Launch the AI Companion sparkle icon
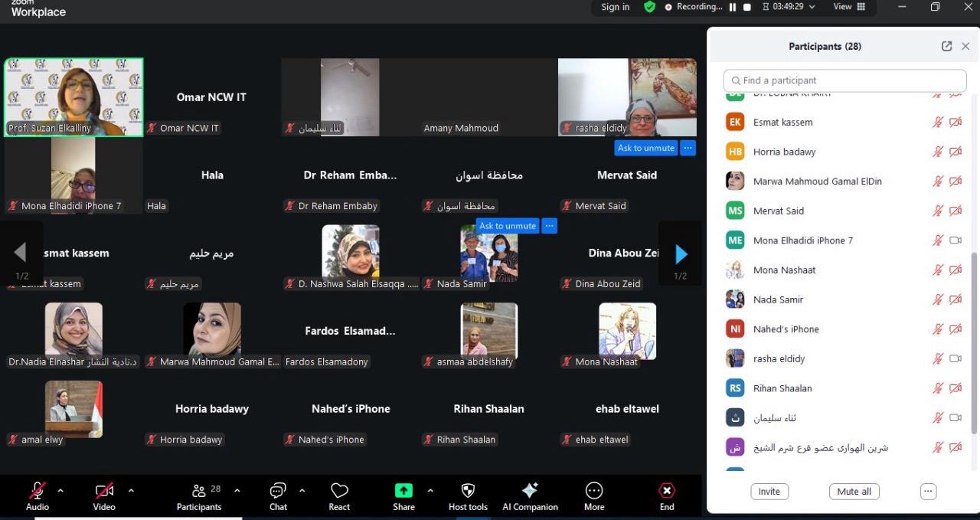The image size is (980, 520). click(530, 491)
